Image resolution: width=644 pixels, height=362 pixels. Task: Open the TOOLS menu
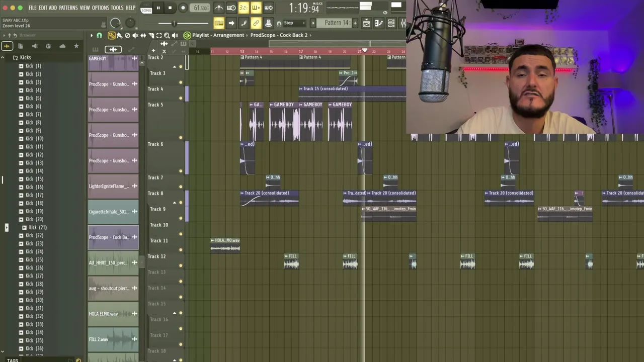[117, 8]
